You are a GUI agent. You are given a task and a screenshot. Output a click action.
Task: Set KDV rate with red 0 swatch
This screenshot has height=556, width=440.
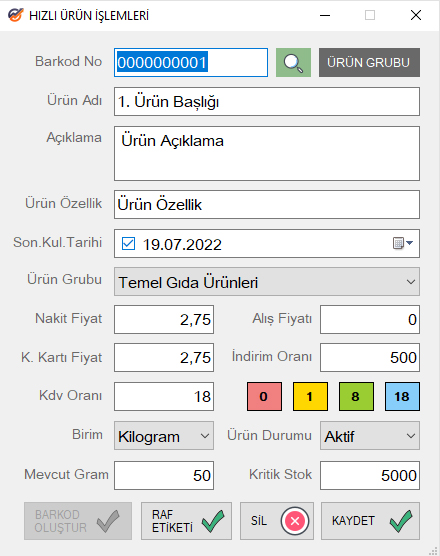coord(264,396)
